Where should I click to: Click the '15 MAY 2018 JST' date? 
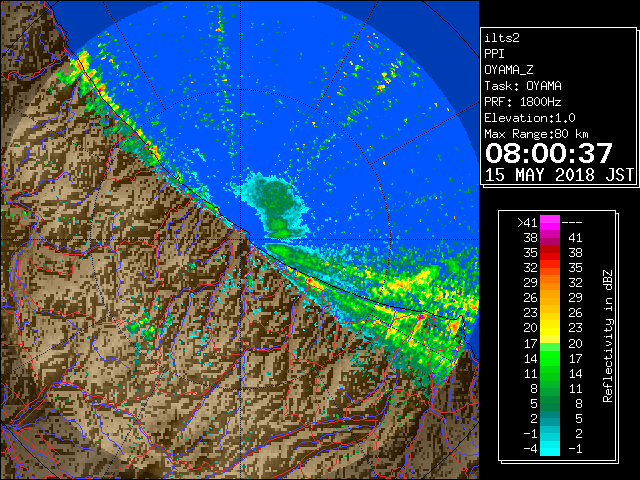pyautogui.click(x=559, y=175)
